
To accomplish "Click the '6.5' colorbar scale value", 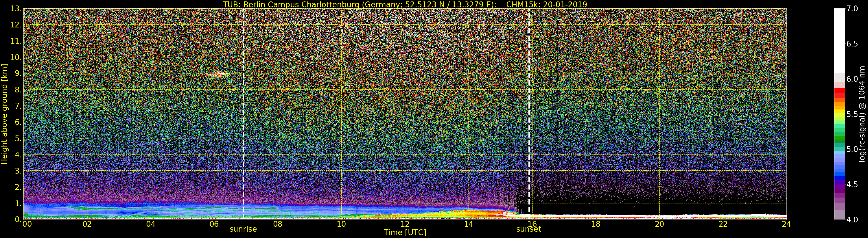I will 852,44.
